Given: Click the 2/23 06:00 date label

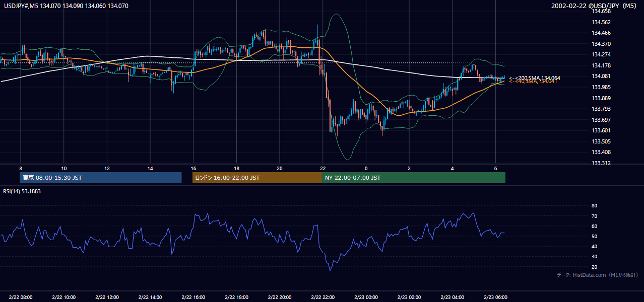Looking at the screenshot, I should [x=496, y=297].
